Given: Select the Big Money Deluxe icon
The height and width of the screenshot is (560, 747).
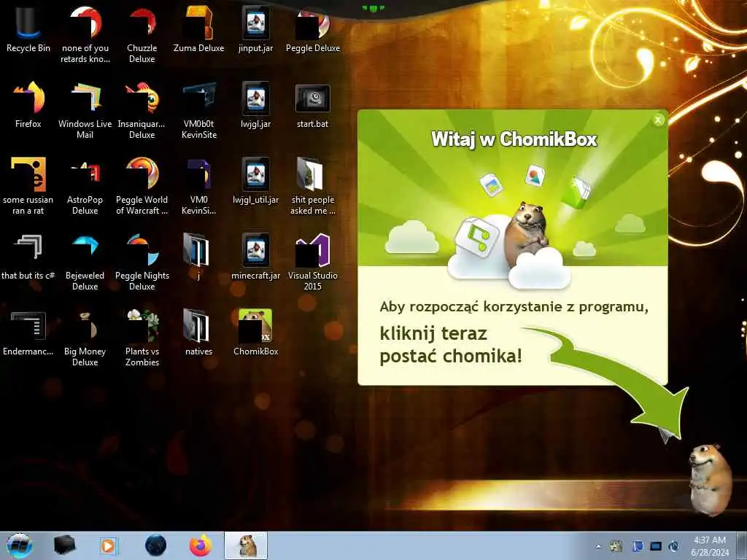Looking at the screenshot, I should pyautogui.click(x=85, y=338).
